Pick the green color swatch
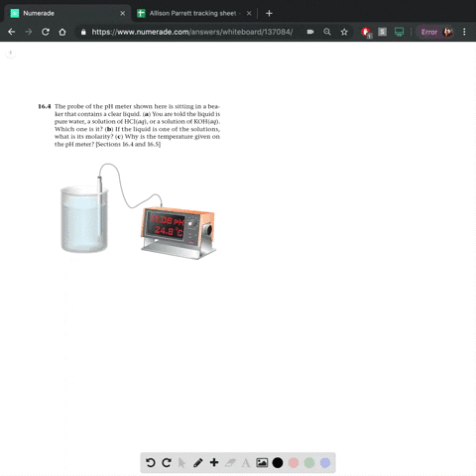Screen dimensions: 476x476 point(309,463)
